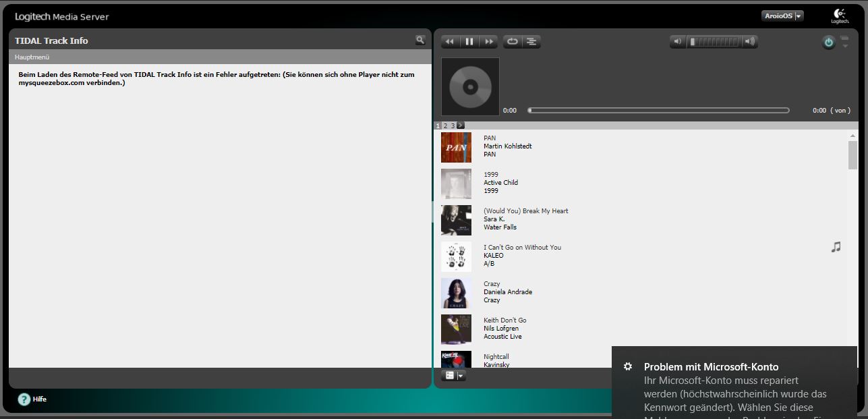Toggle the repeat mode icon
868x419 pixels.
pyautogui.click(x=513, y=42)
